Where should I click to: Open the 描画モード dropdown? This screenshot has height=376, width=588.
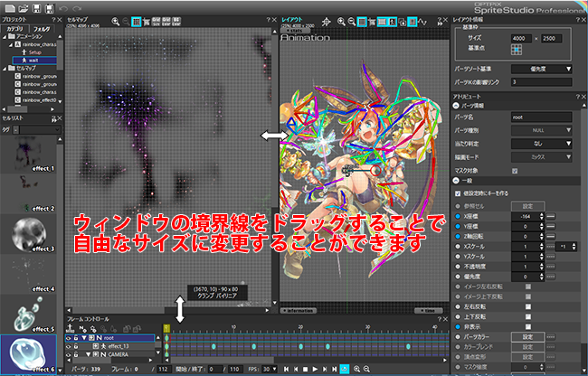click(x=542, y=157)
